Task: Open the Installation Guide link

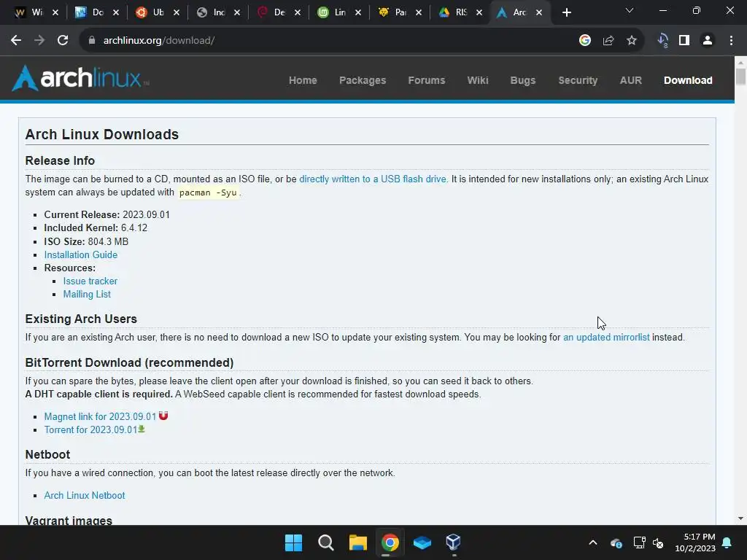Action: pos(81,254)
